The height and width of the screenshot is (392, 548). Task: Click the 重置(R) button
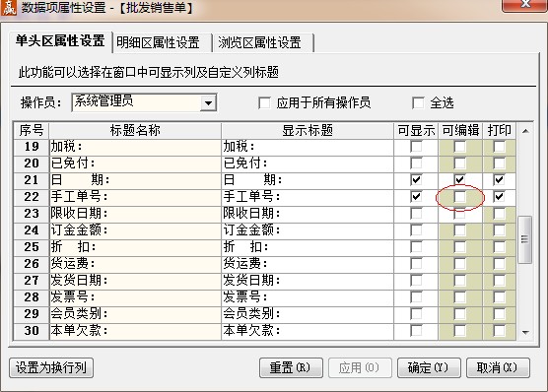291,368
